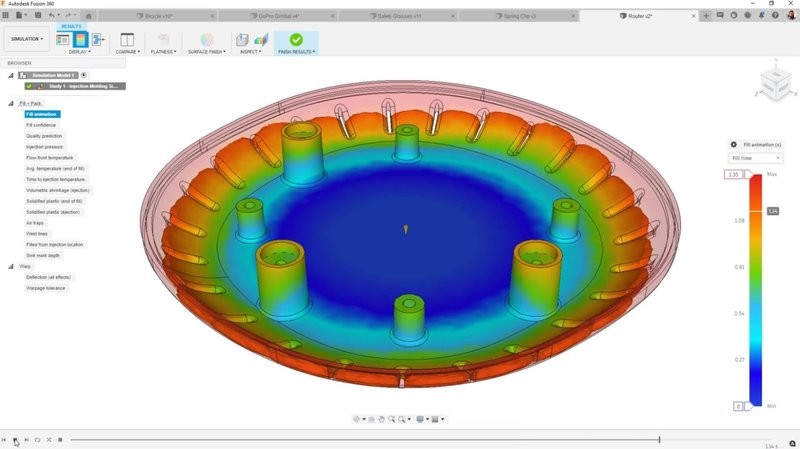Click the animation timeline slider track
Image resolution: width=800 pixels, height=449 pixels.
coord(360,440)
